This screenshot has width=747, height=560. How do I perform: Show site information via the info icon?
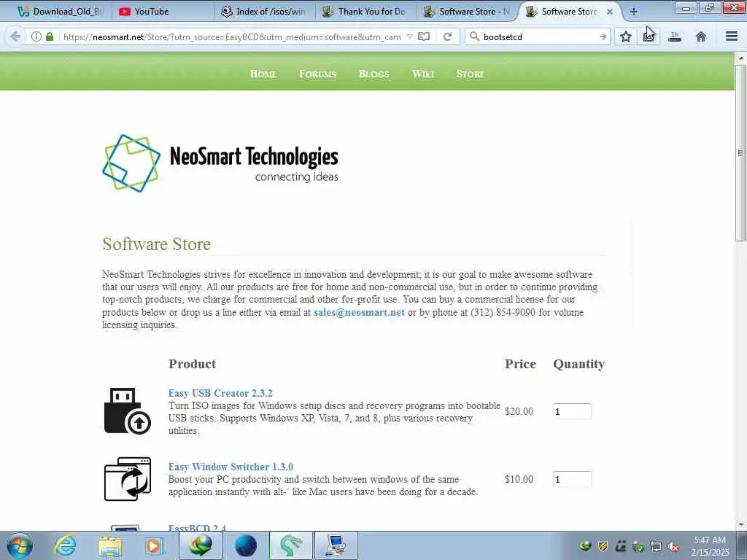point(36,36)
